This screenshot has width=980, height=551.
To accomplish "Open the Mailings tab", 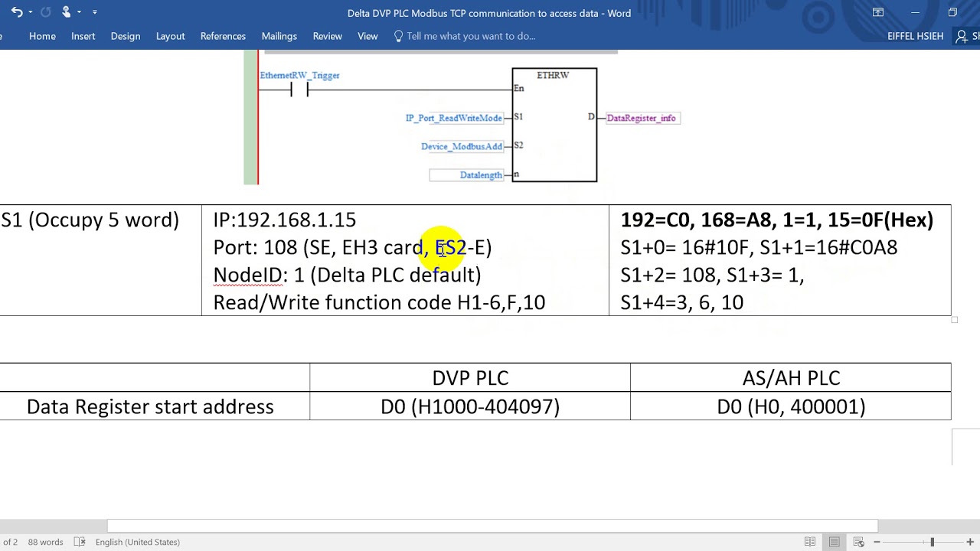I will pos(279,36).
